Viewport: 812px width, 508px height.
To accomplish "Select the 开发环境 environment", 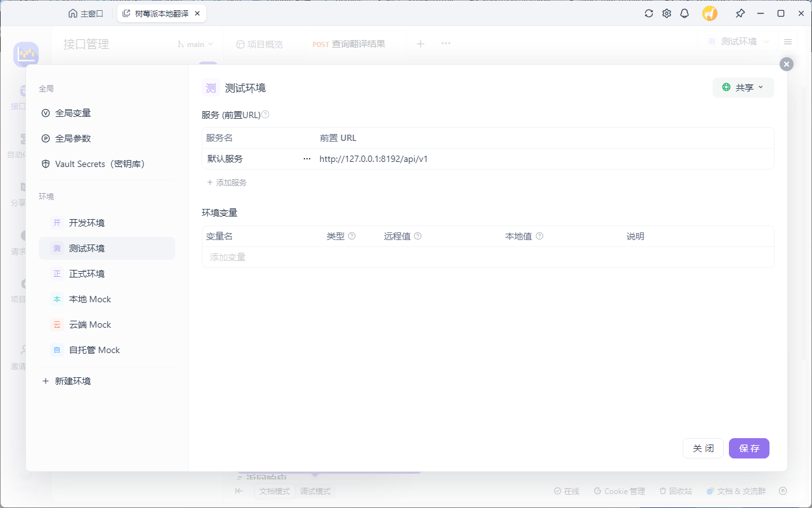I will click(x=107, y=223).
